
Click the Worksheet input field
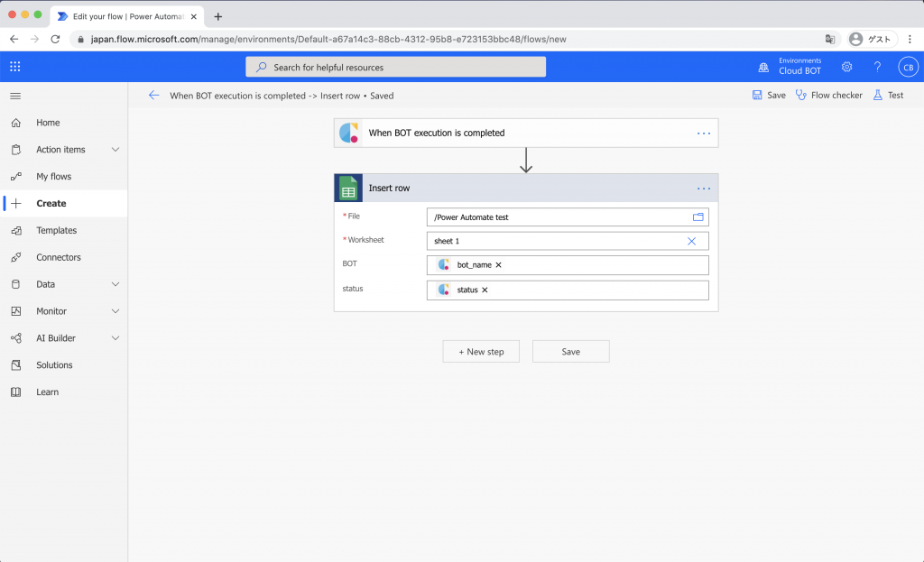(x=568, y=241)
